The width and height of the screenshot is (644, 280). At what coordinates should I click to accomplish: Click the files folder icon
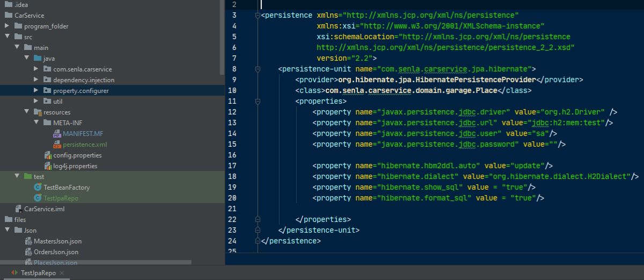8,219
